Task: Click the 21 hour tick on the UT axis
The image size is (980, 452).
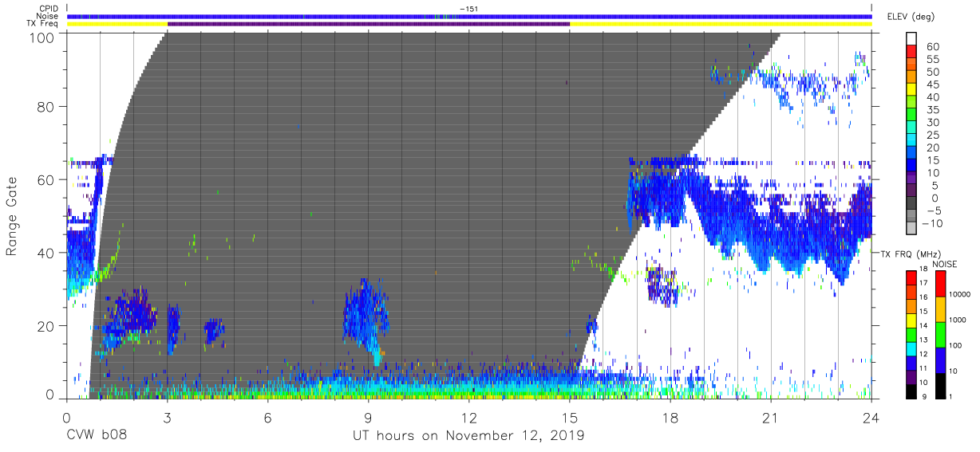Action: click(x=770, y=418)
